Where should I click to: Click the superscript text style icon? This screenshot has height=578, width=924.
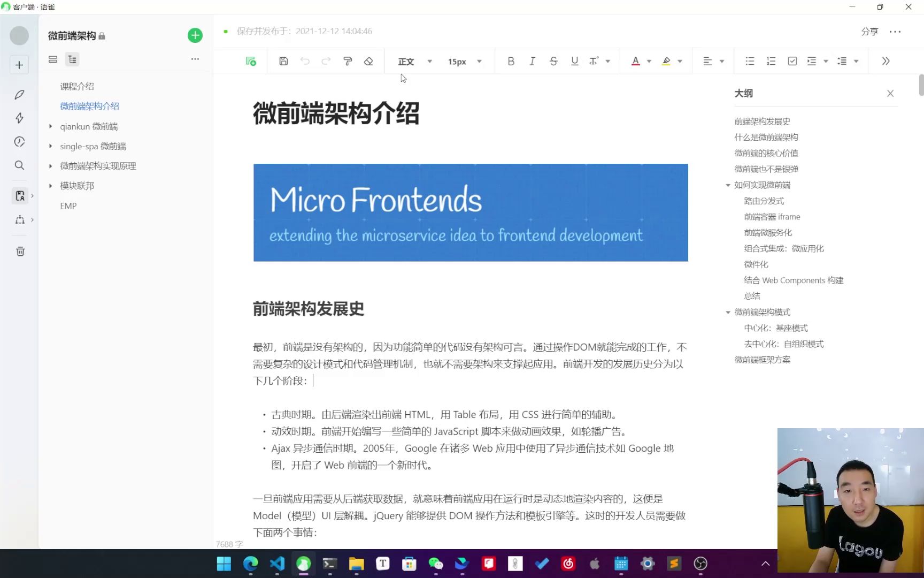594,61
